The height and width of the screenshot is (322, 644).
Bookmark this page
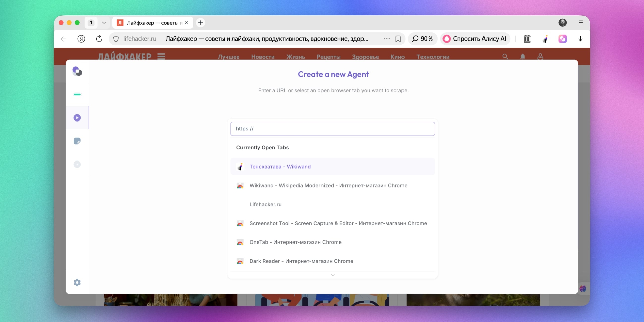(398, 39)
